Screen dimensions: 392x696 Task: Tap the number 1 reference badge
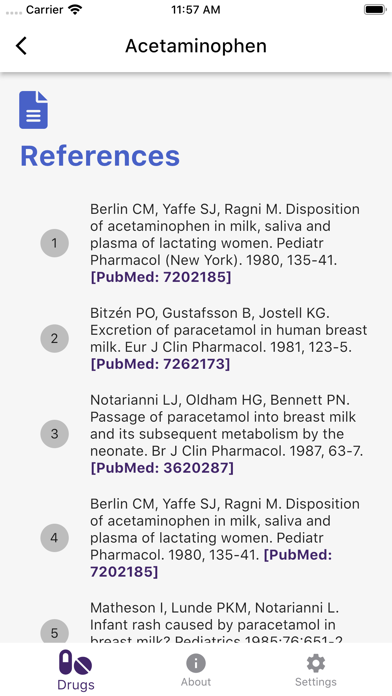click(x=54, y=243)
